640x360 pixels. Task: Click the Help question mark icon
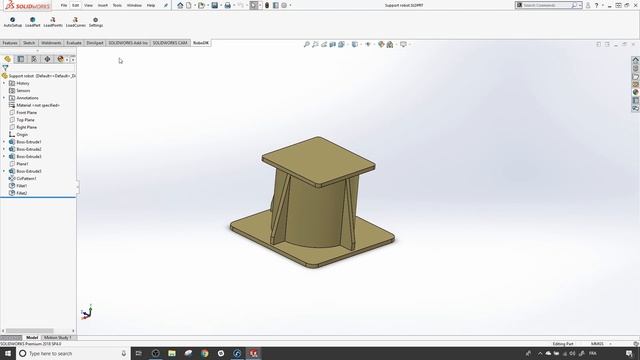596,5
